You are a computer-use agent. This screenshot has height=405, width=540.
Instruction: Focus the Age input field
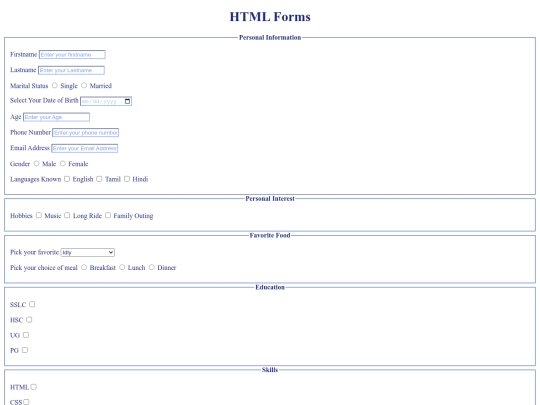56,117
